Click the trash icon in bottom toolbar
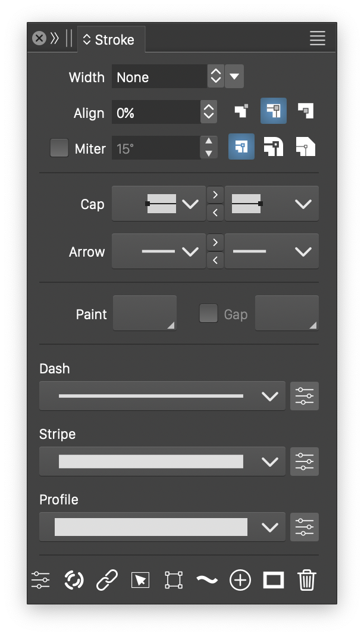Screen dimensions: 364x636 click(x=306, y=579)
